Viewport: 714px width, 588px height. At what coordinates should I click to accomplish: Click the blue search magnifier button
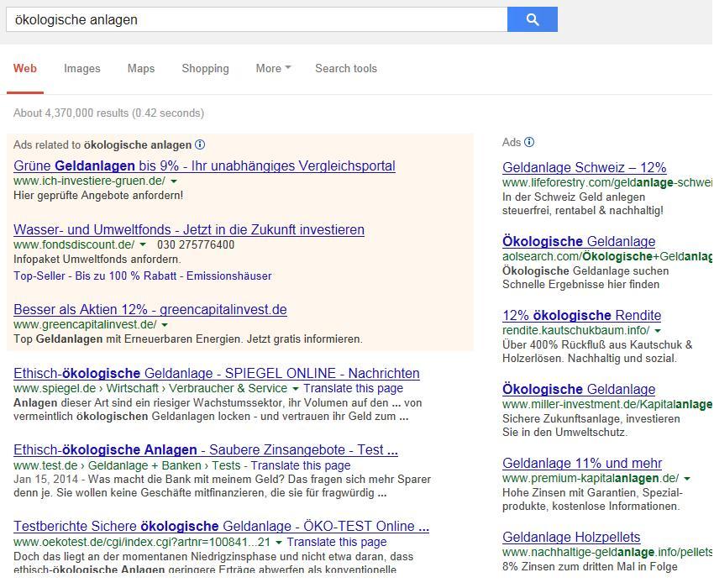tap(532, 19)
